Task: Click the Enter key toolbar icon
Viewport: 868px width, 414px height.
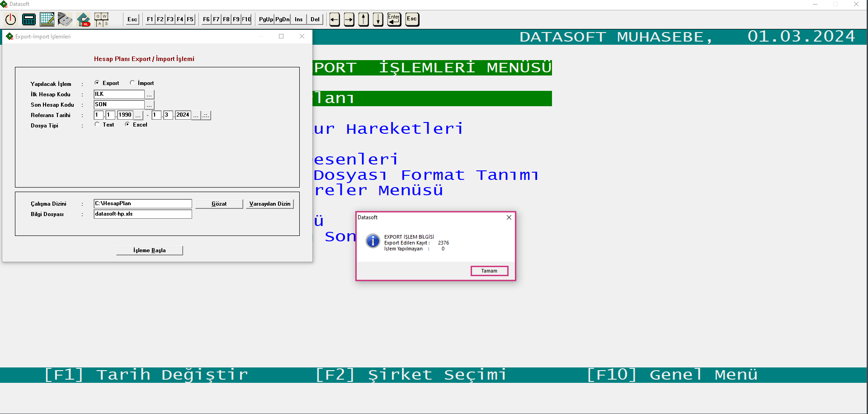Action: point(394,19)
